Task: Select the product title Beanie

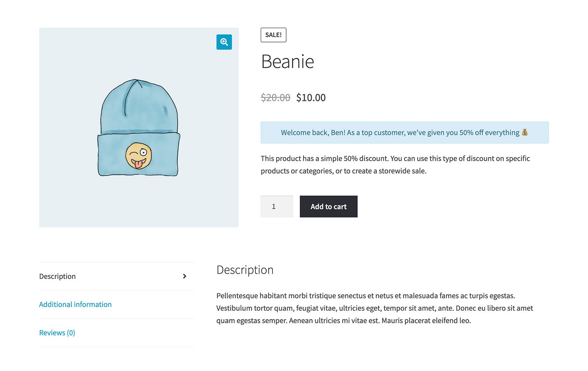Action: coord(288,61)
